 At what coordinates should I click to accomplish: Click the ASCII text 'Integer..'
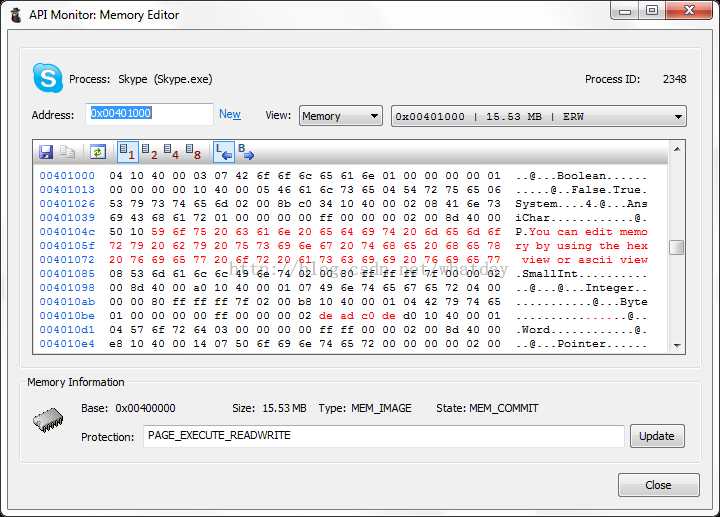click(x=616, y=288)
